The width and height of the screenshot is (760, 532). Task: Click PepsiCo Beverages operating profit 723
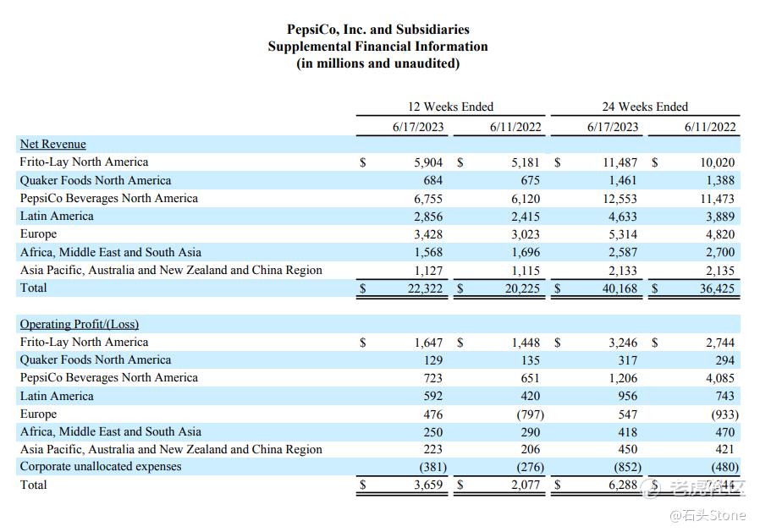(433, 378)
